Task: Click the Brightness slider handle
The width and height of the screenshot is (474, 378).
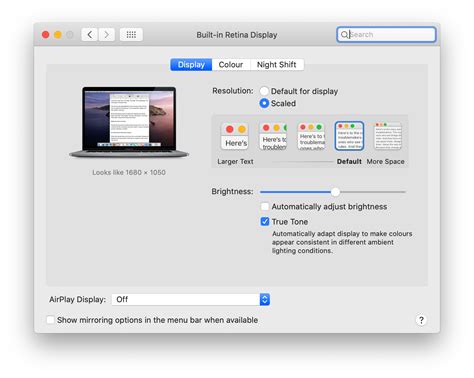Action: [x=335, y=192]
